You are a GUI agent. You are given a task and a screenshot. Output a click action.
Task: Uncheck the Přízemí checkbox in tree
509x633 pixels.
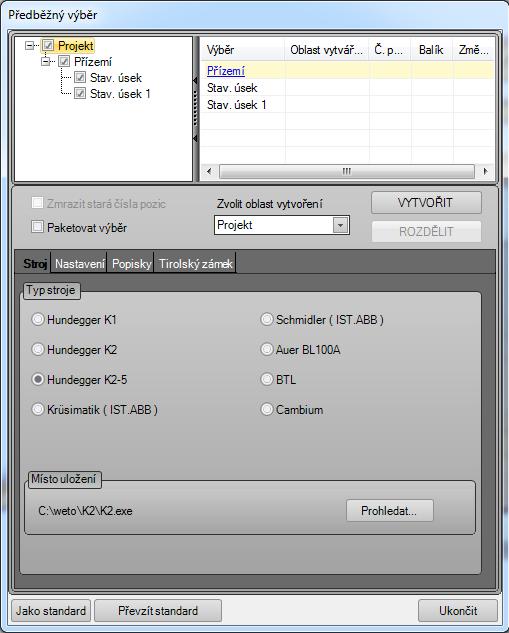(x=64, y=61)
